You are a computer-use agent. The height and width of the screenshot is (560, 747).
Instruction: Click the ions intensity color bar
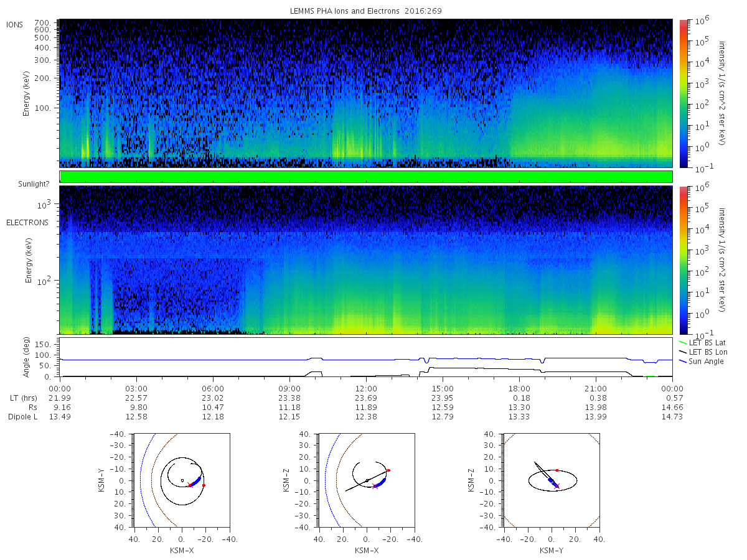click(683, 93)
